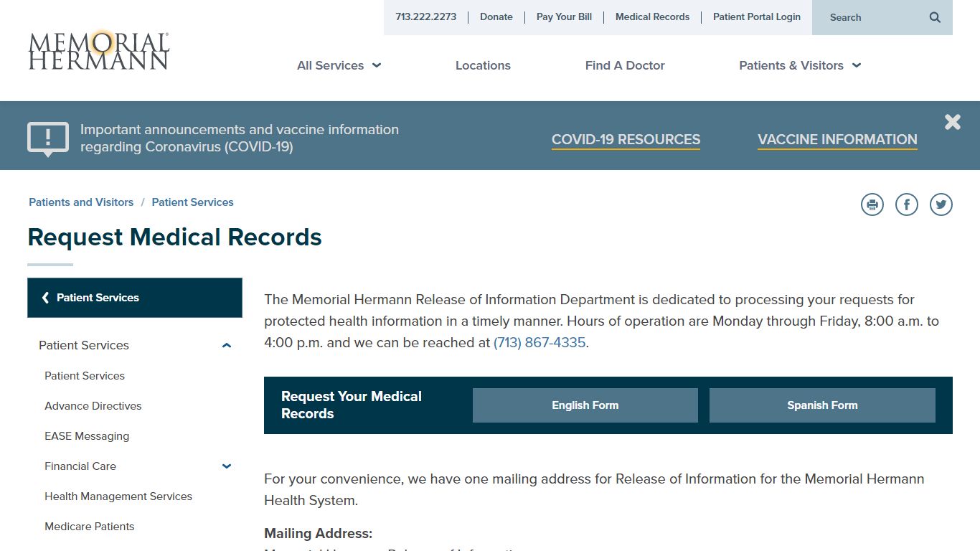Dismiss the COVID-19 announcement banner
Viewport: 980px width, 551px height.
[953, 122]
